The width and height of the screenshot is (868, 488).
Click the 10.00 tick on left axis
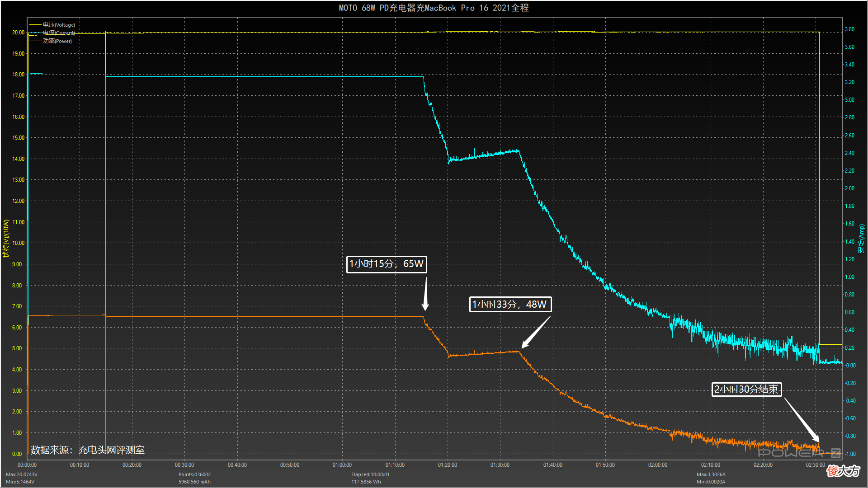click(x=18, y=243)
